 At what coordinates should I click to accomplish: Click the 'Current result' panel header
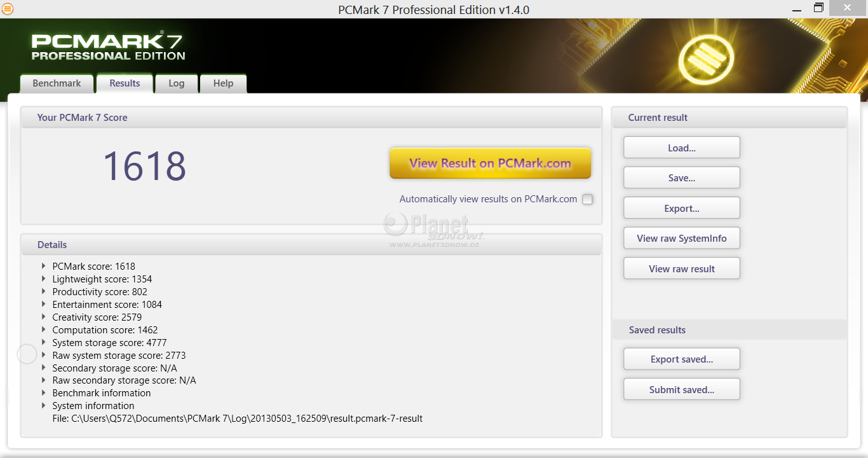tap(729, 118)
